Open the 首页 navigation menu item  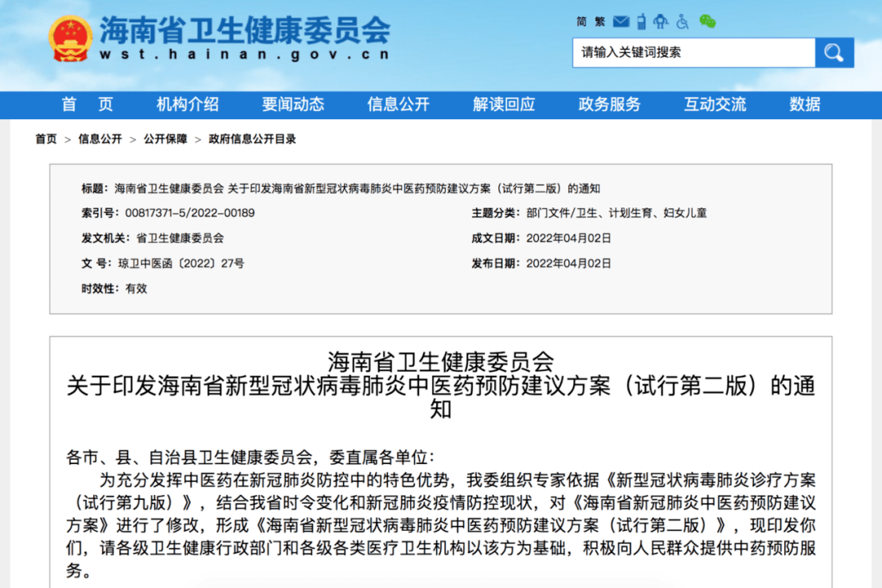pyautogui.click(x=87, y=104)
